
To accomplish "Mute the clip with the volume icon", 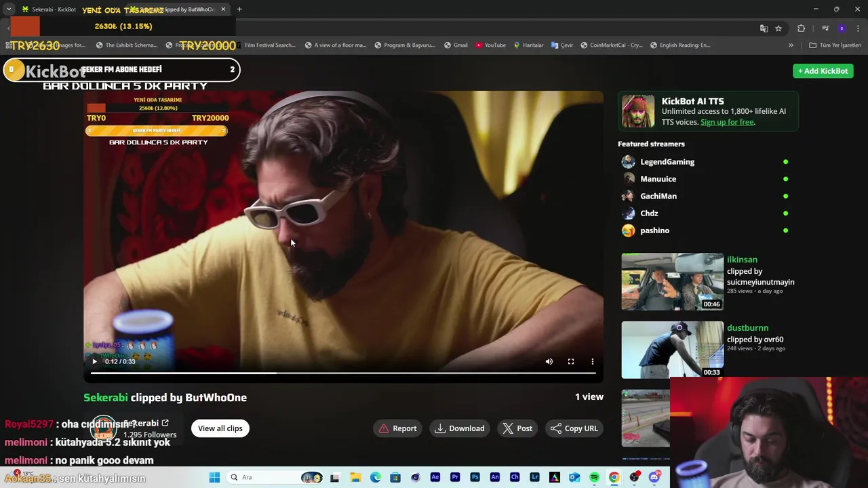I will [x=549, y=362].
